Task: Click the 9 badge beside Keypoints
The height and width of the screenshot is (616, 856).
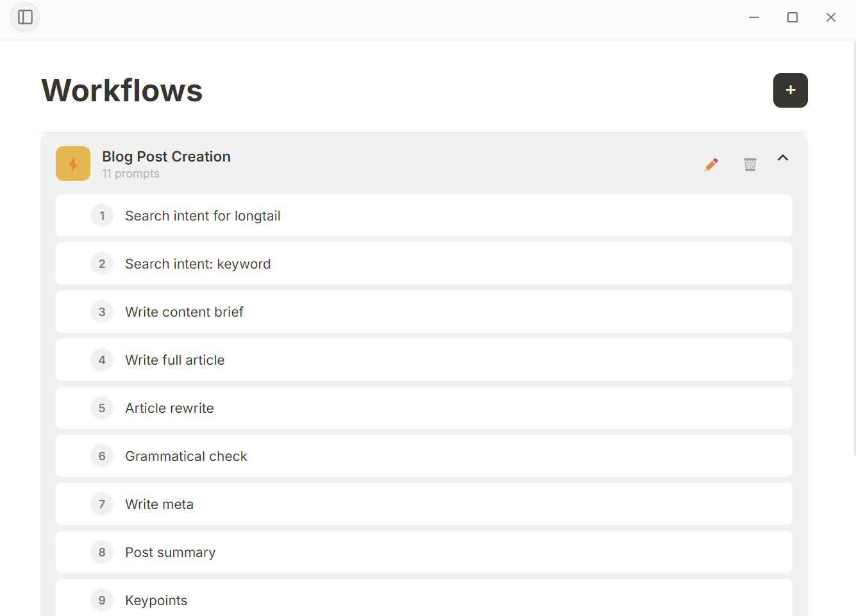Action: coord(102,600)
